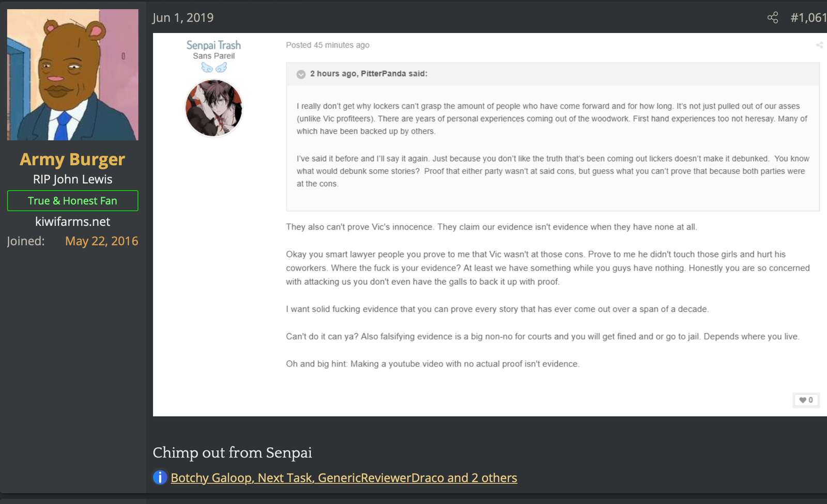Click the Sans Pareil rank label
The image size is (827, 504).
(x=213, y=56)
